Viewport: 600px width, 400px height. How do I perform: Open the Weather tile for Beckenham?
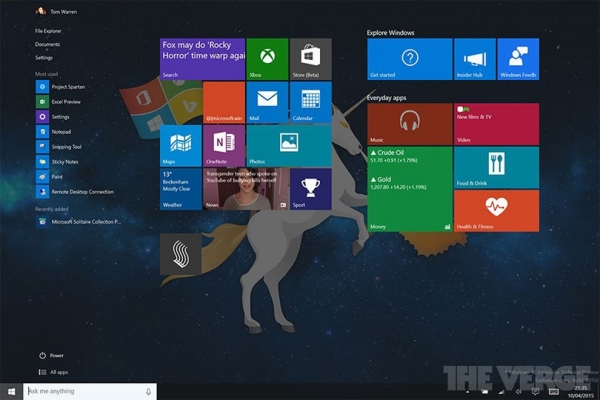tap(181, 189)
